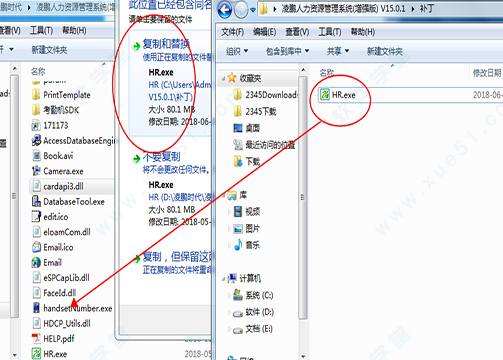Open 帮助(H) menu in right window
Image resolution: width=503 pixels, height=360 pixels.
[x=363, y=32]
